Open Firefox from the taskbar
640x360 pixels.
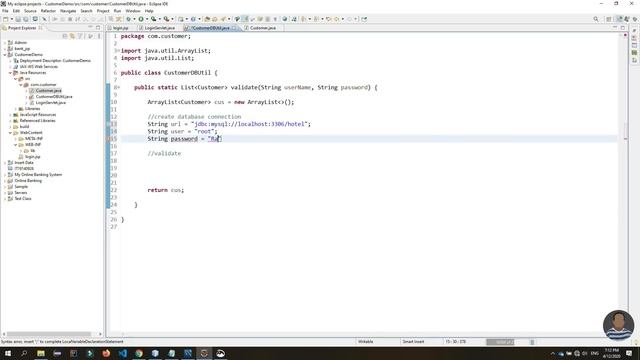pyautogui.click(x=106, y=353)
